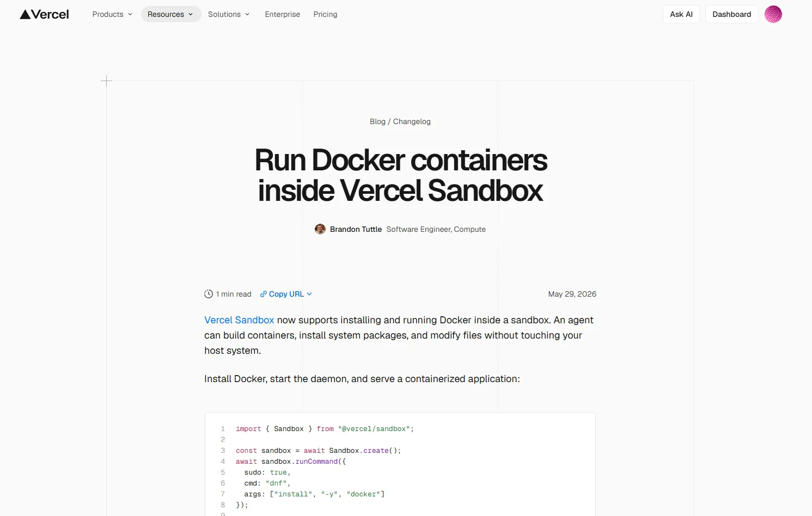
Task: Go to the Enterprise page
Action: (x=282, y=14)
